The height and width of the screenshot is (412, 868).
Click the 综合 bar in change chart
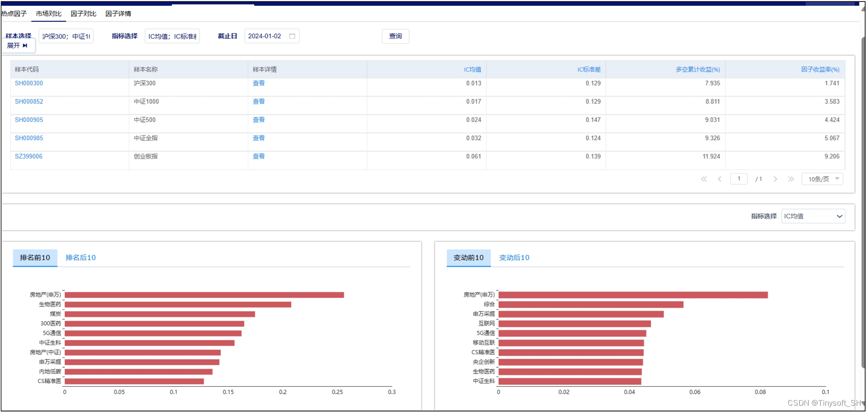coord(591,305)
